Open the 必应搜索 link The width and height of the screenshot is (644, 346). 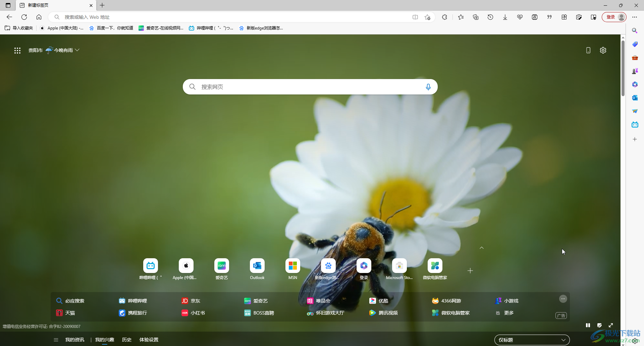pos(70,301)
